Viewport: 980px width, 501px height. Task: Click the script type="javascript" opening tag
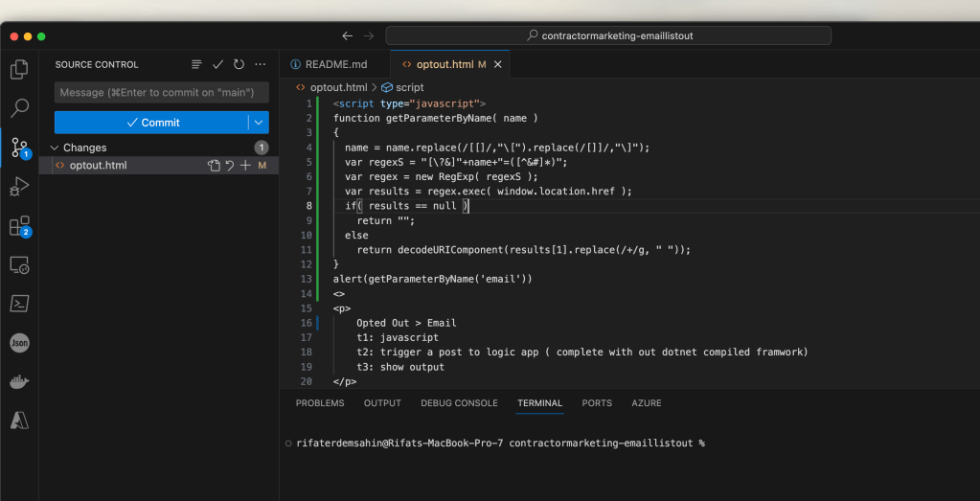409,103
